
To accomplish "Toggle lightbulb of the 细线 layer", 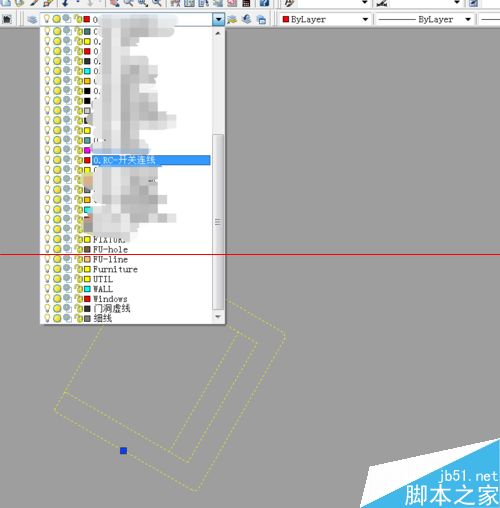I will (x=47, y=318).
